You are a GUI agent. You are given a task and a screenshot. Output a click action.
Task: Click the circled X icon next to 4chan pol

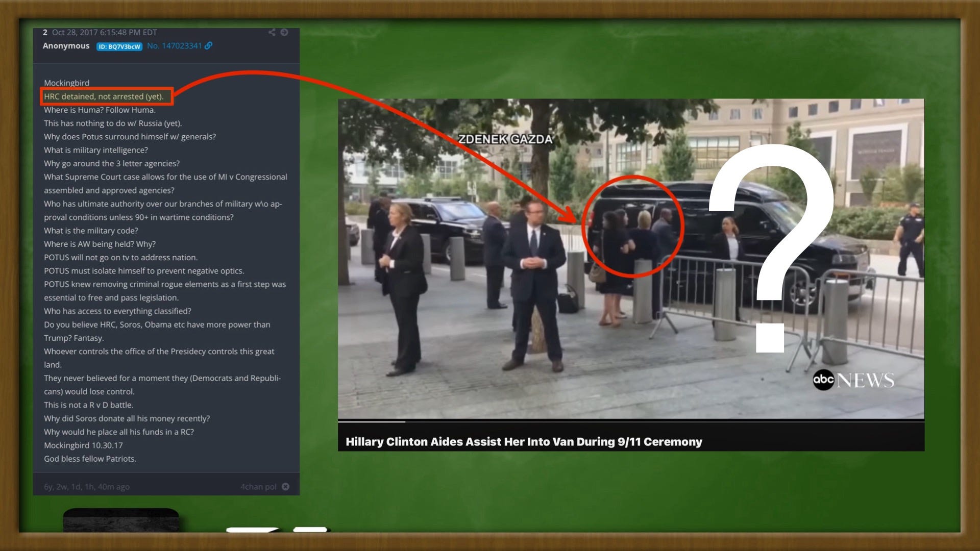285,487
